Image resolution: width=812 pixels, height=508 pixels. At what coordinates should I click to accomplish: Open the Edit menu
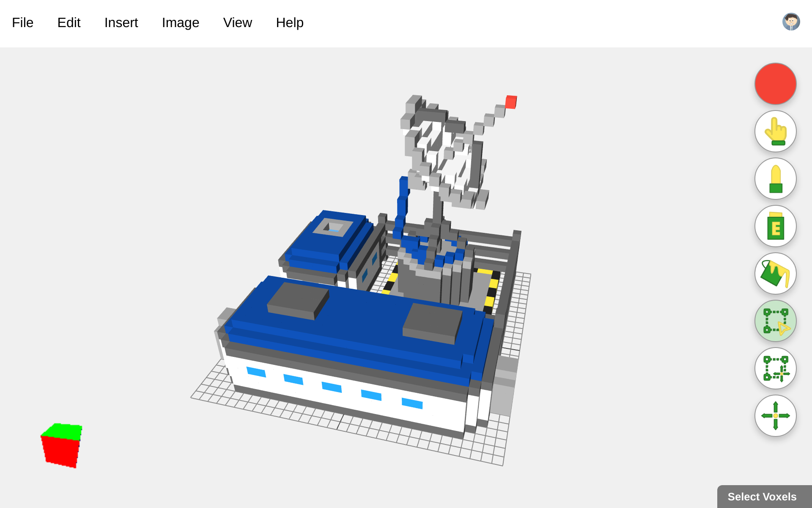point(69,22)
